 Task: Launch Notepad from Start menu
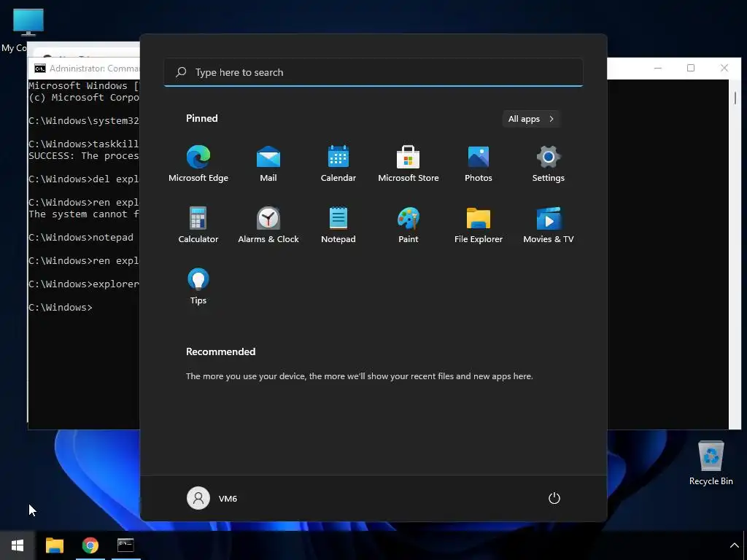point(338,225)
